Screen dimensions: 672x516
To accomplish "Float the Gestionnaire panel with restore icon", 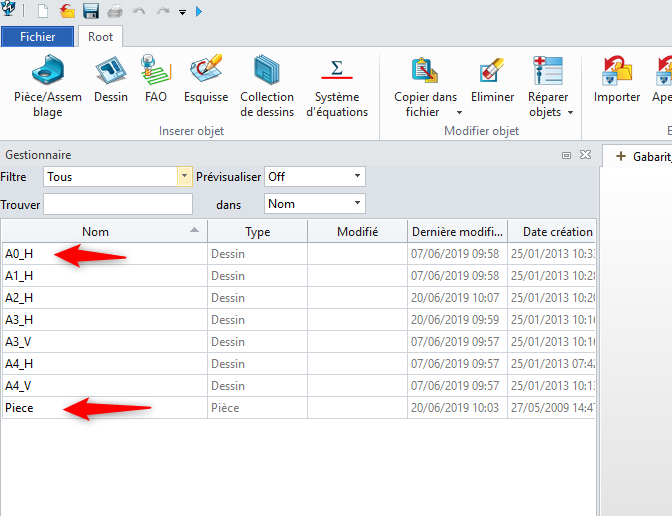I will point(566,155).
